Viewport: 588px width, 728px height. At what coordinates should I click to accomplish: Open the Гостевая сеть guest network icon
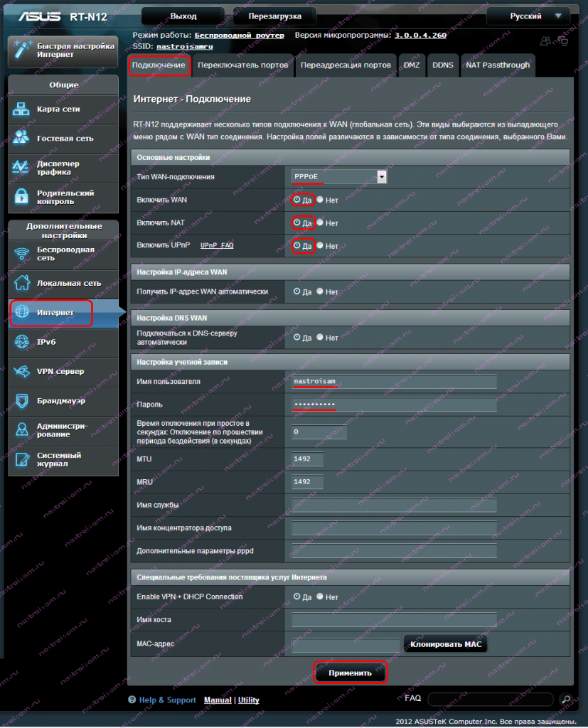[x=21, y=138]
